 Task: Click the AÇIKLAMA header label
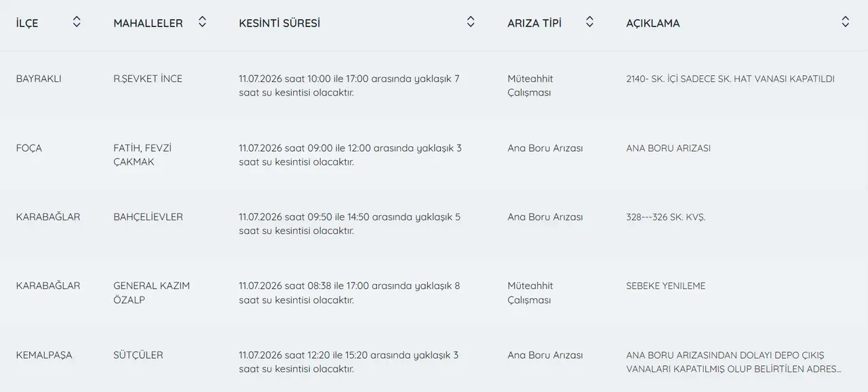653,23
